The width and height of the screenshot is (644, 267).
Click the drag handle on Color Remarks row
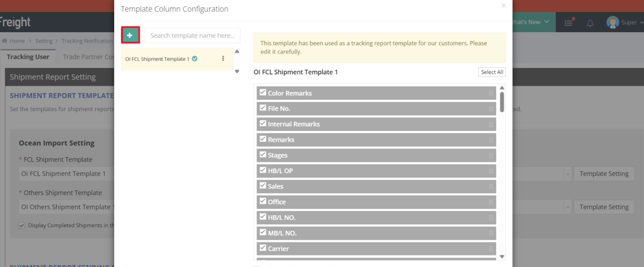point(491,93)
